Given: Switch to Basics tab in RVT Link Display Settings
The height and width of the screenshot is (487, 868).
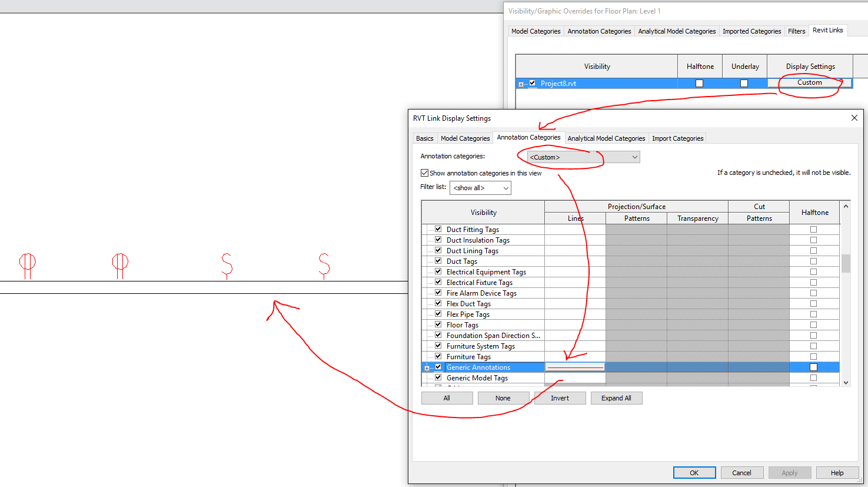Looking at the screenshot, I should coord(424,138).
